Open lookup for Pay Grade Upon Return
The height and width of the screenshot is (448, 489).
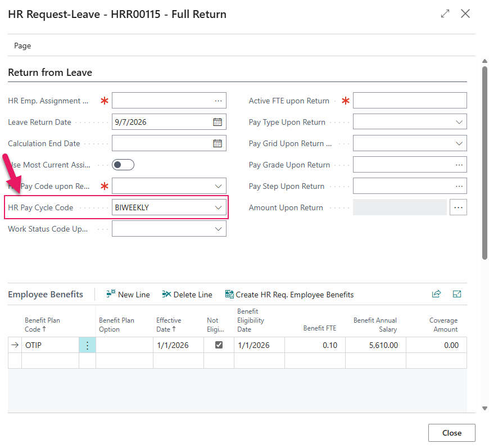click(x=459, y=165)
